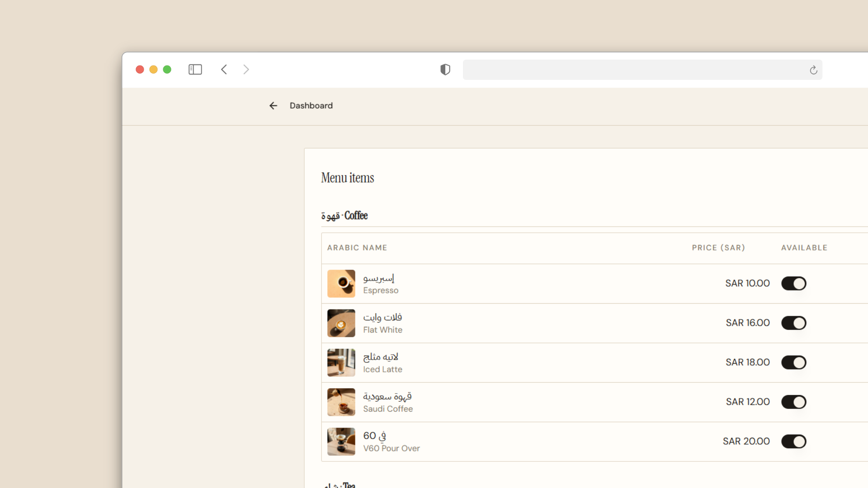This screenshot has height=488, width=868.
Task: Click the SAR 16.00 price
Action: click(x=748, y=323)
